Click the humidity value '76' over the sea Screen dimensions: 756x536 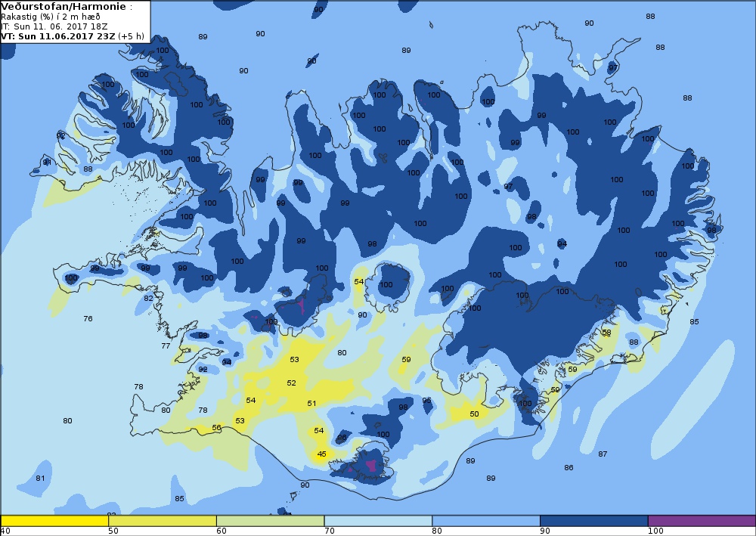tap(88, 318)
